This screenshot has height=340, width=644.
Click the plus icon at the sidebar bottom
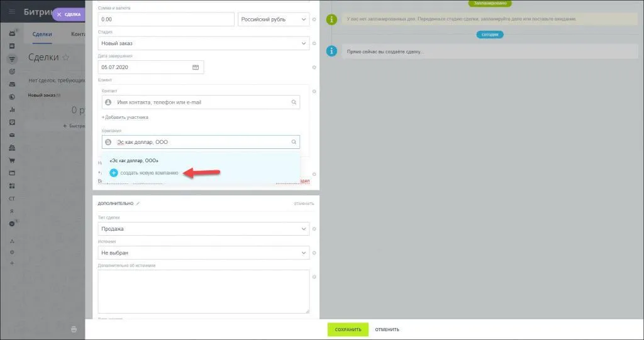tap(11, 263)
